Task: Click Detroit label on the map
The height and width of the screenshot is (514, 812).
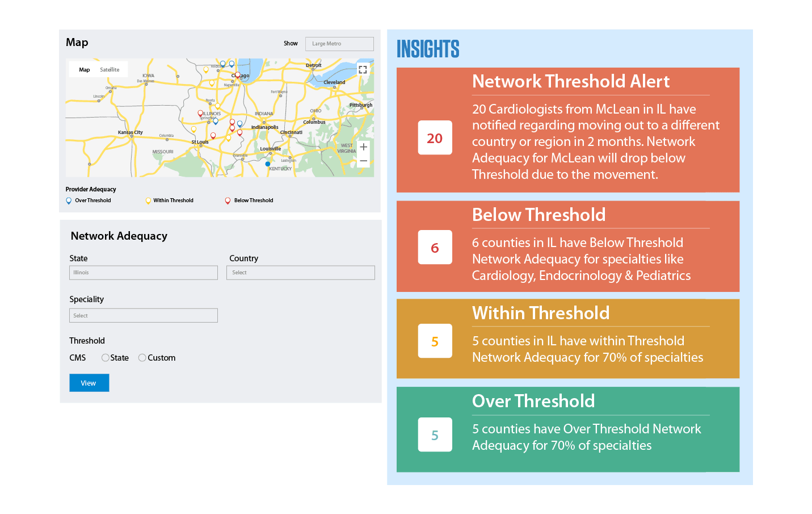Action: tap(314, 65)
